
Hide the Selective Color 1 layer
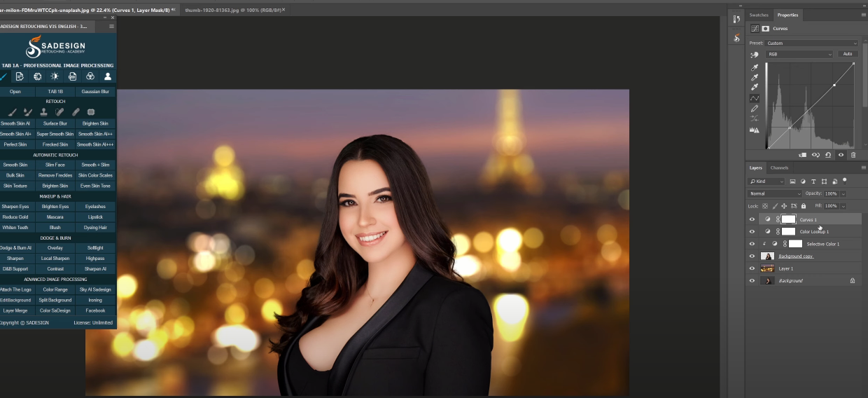(752, 244)
